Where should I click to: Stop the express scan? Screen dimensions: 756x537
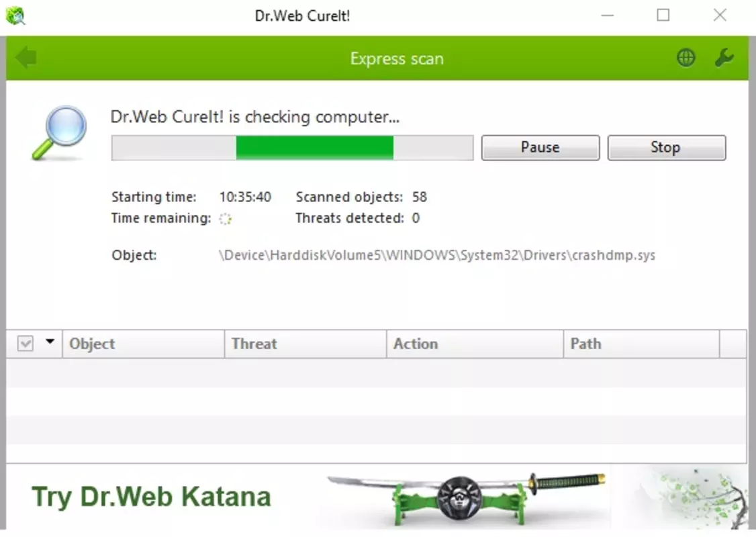tap(666, 148)
